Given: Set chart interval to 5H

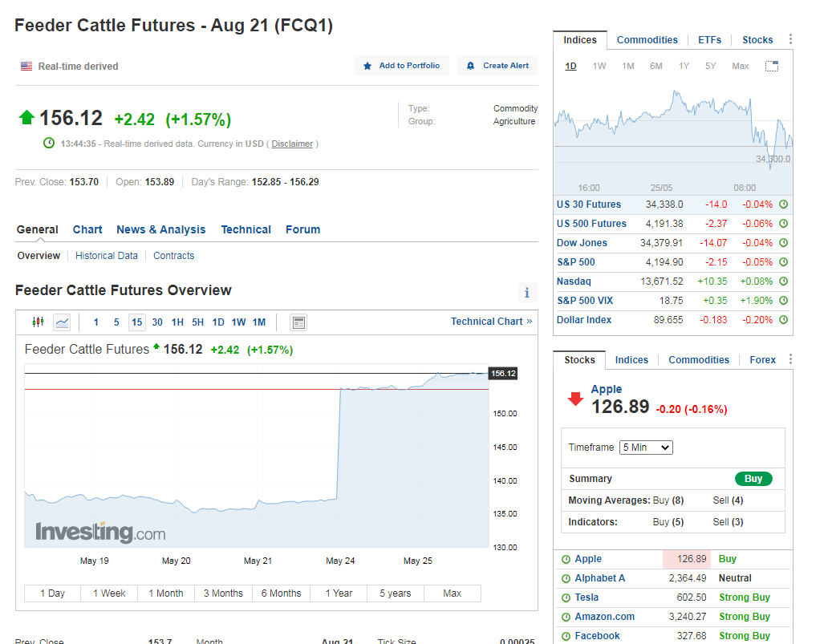Looking at the screenshot, I should 197,322.
